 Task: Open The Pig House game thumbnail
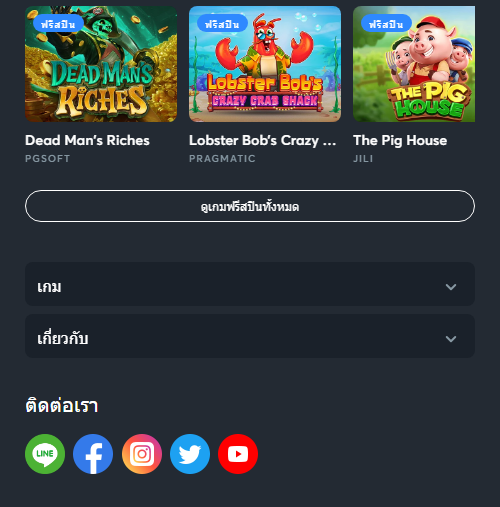click(x=414, y=64)
